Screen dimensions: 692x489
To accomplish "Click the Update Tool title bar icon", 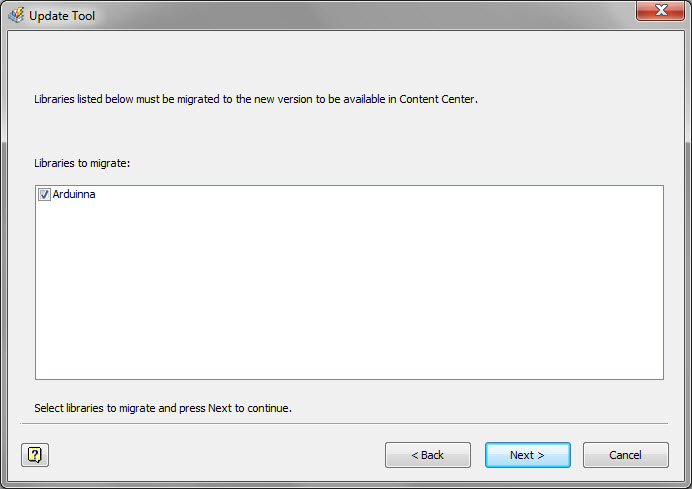I will click(x=16, y=15).
